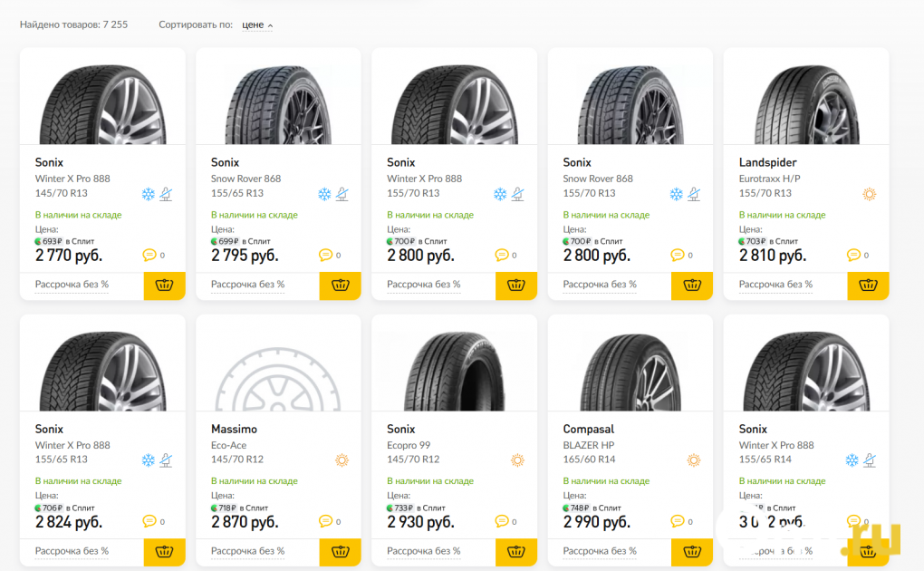Open the Eurotraxx H/P model link
The height and width of the screenshot is (571, 924).
[x=770, y=179]
